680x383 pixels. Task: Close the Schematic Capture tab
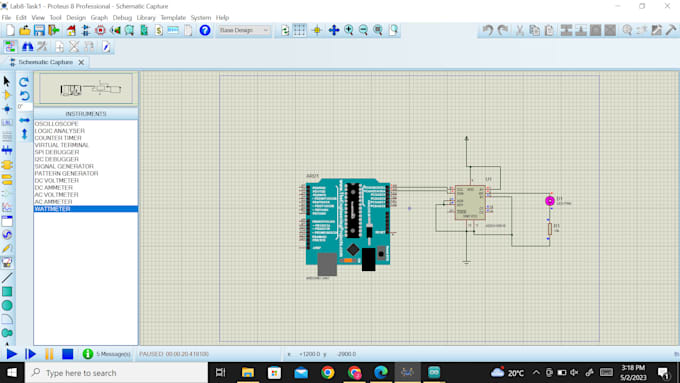81,62
